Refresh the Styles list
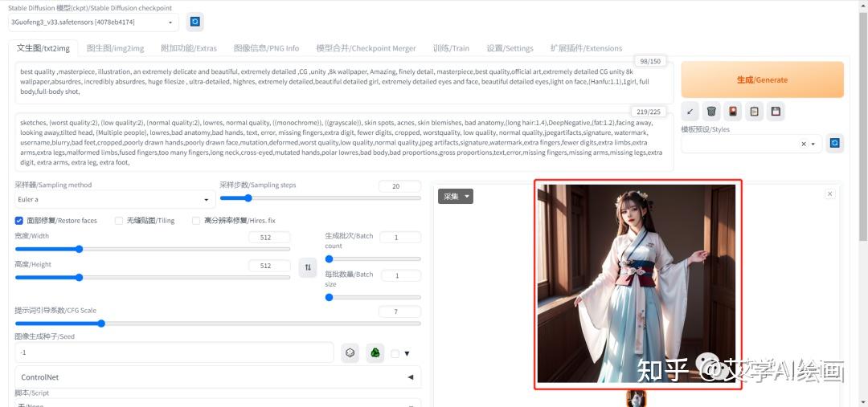The width and height of the screenshot is (868, 407). (835, 143)
